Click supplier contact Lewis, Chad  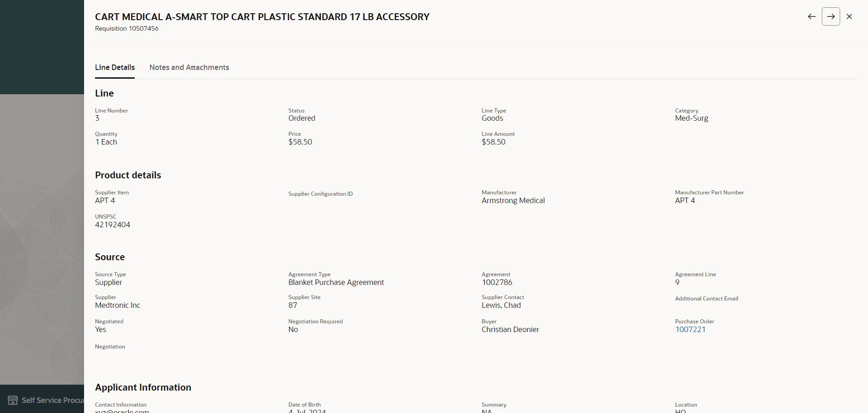pos(501,305)
